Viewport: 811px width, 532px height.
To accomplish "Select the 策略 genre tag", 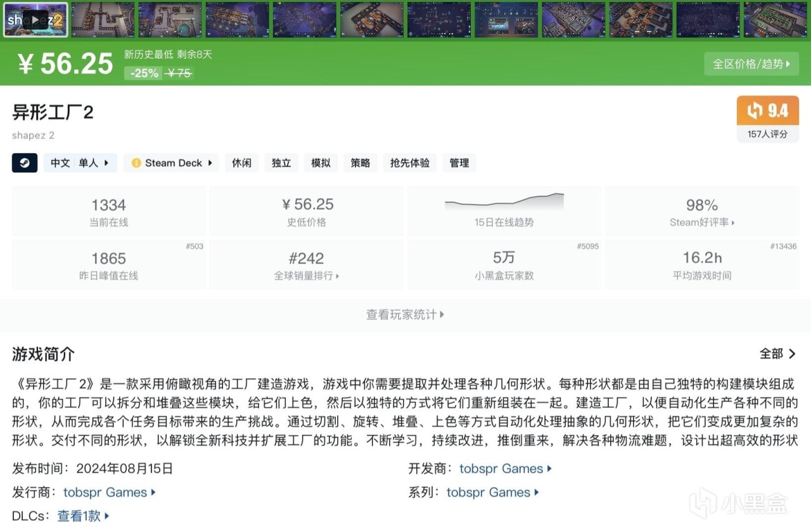I will (361, 163).
